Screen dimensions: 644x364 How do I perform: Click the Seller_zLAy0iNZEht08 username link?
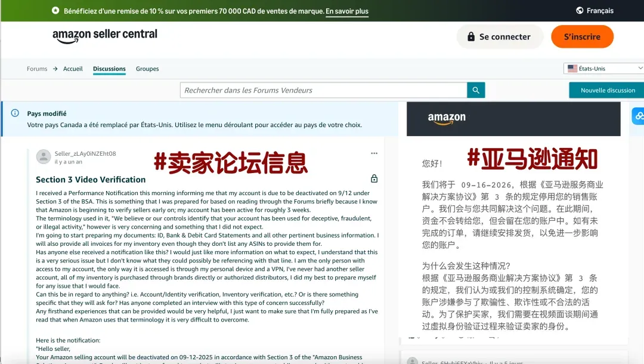coord(85,153)
